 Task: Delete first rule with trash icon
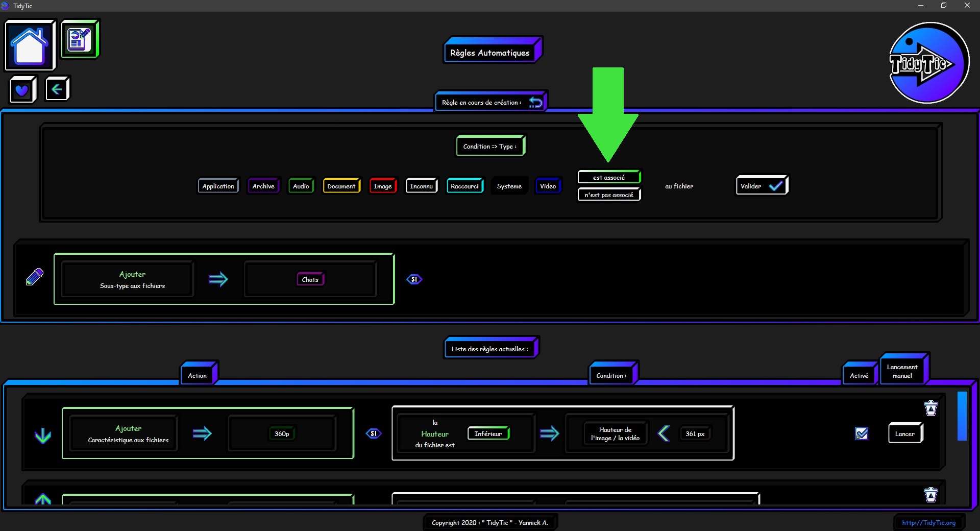930,408
